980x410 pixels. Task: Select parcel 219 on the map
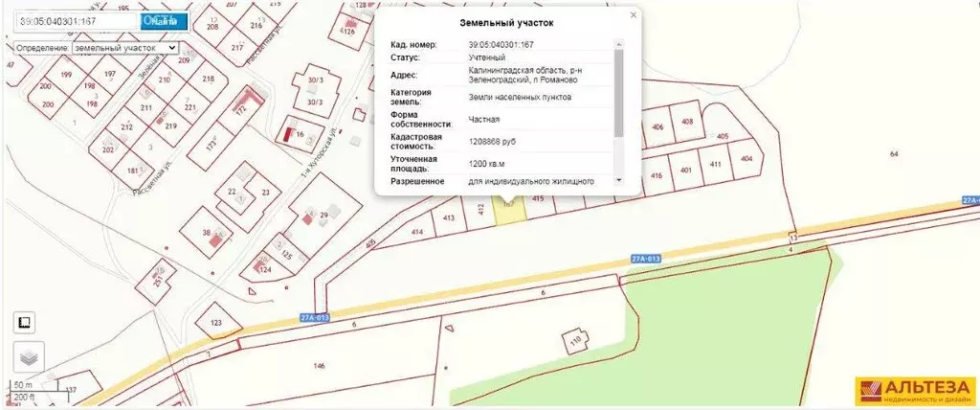point(171,125)
